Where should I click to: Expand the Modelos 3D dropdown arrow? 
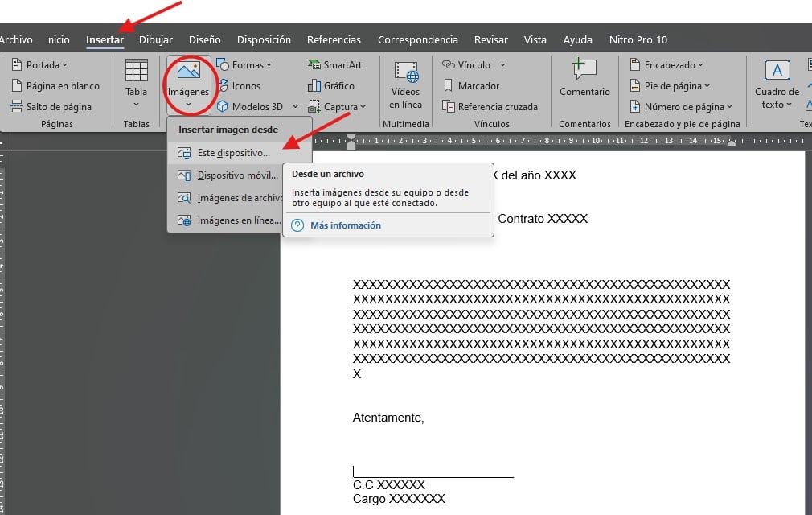295,107
